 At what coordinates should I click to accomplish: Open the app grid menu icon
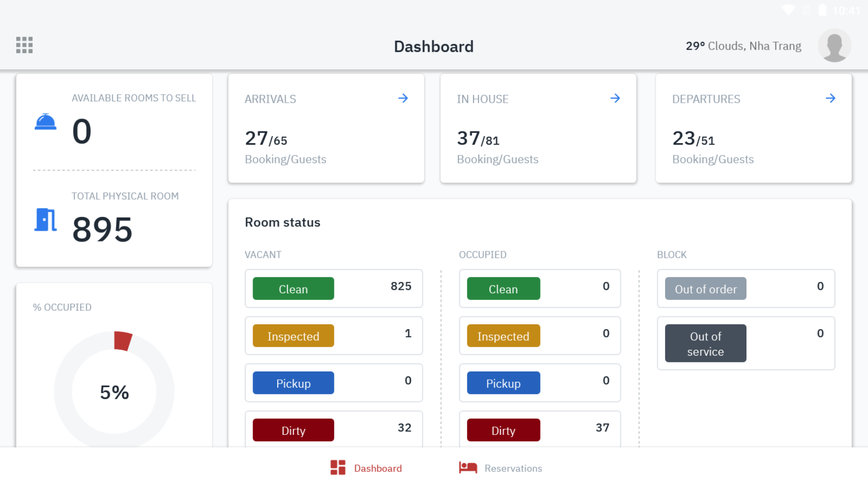tap(24, 45)
